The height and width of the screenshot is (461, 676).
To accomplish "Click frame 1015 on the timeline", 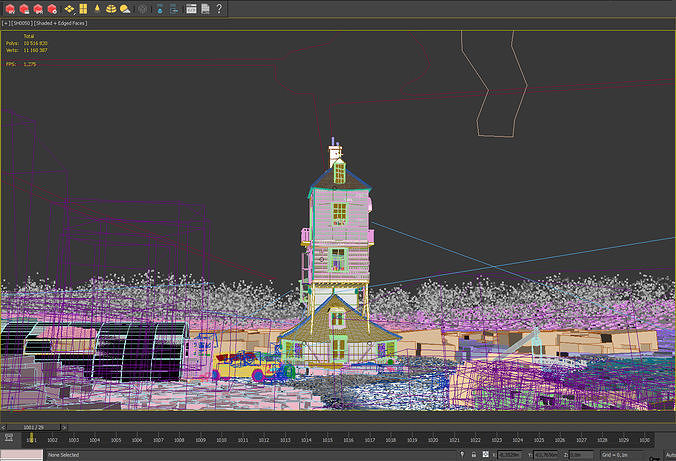I will click(x=327, y=440).
